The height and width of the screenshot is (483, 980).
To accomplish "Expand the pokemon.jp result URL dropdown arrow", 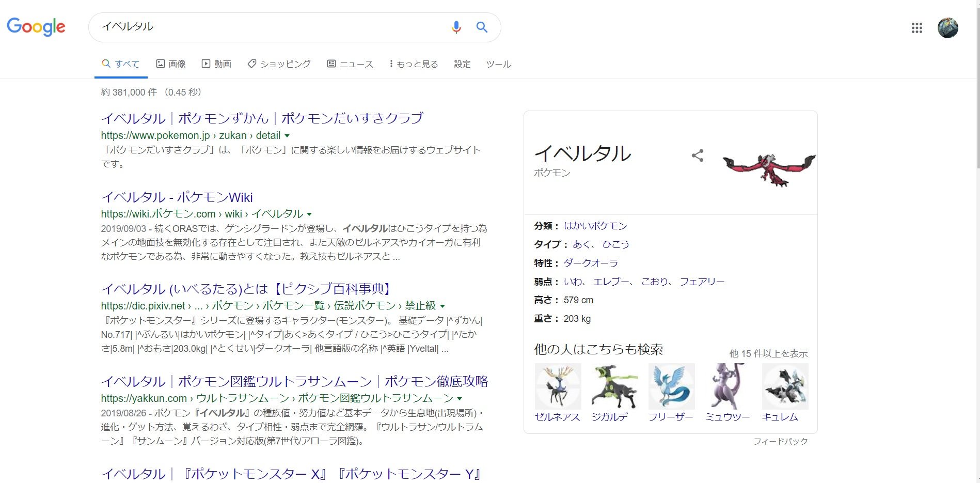I will (x=287, y=136).
